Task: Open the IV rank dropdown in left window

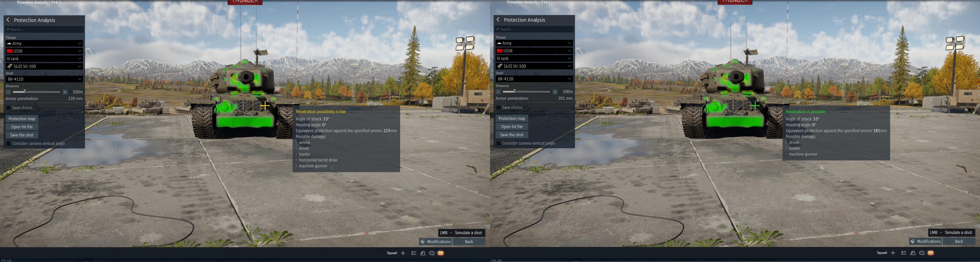Action: [x=44, y=59]
